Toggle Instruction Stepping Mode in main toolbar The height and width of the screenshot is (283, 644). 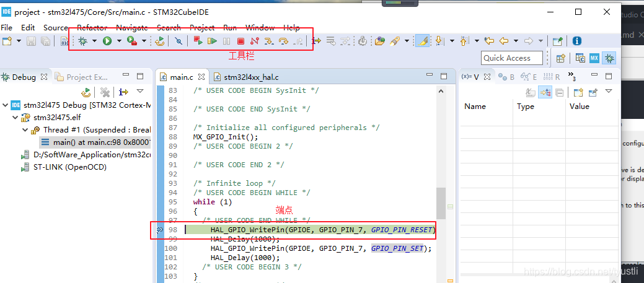point(317,41)
